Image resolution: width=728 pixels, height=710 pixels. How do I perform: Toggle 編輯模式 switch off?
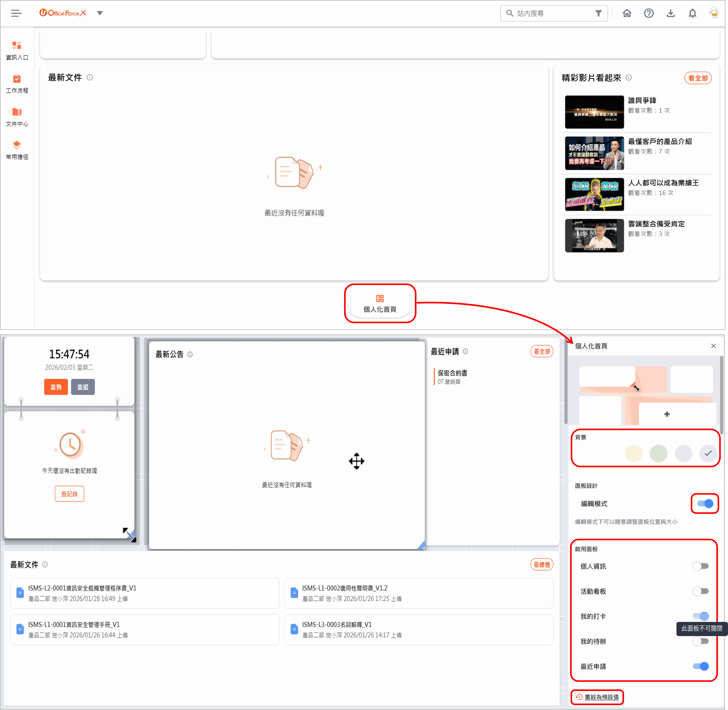coord(705,503)
